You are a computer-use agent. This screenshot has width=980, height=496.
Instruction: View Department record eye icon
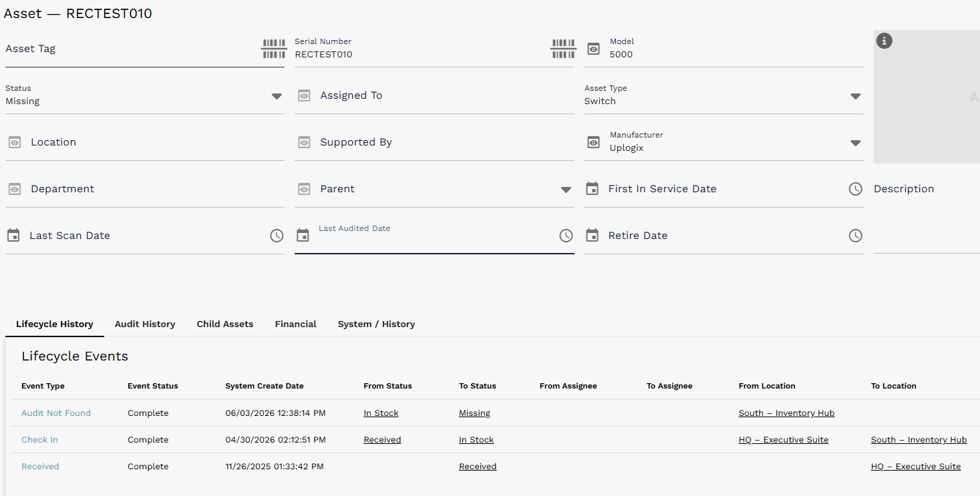15,189
